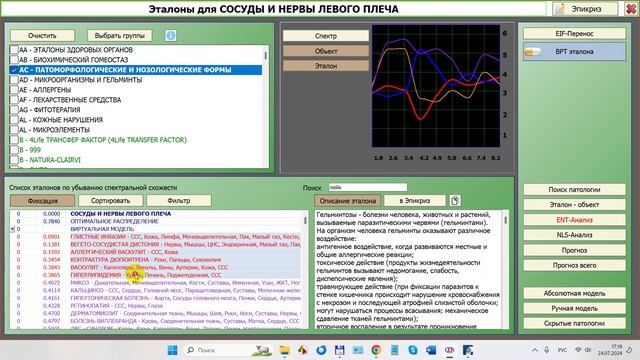Click Выбрать группы button
Screen dimensions: 640x360
tap(120, 36)
